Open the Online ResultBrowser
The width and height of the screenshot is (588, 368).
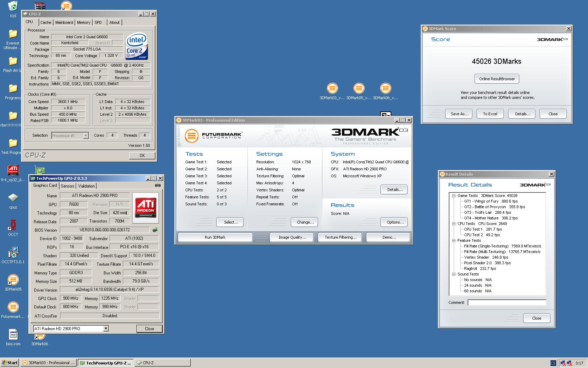497,79
